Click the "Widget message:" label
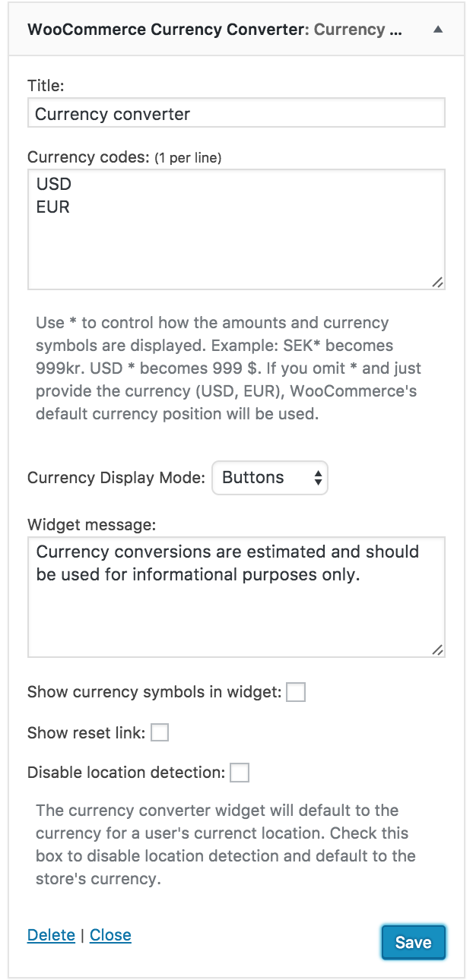 [91, 524]
